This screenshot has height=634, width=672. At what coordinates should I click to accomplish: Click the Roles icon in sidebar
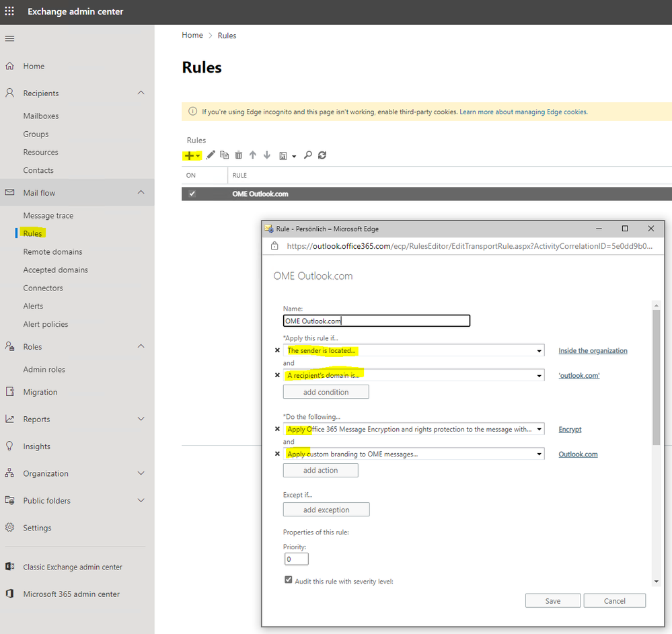tap(9, 346)
